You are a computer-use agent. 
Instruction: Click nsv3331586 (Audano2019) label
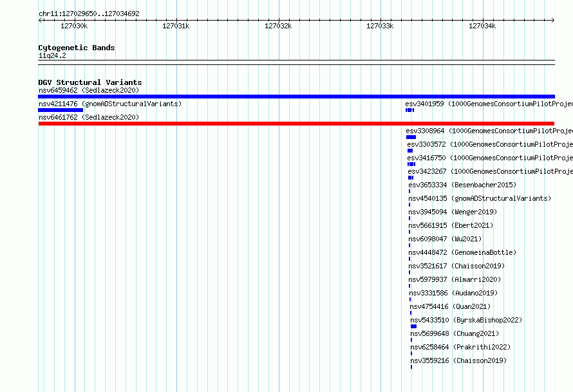[x=453, y=293]
